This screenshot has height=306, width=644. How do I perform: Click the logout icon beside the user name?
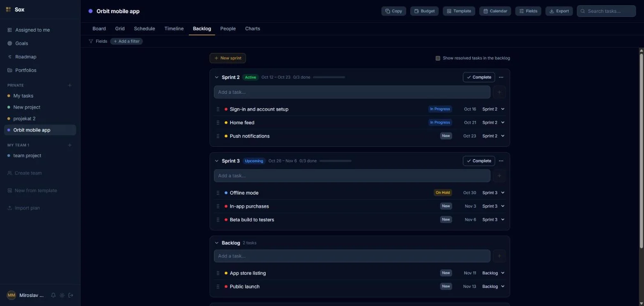tap(71, 295)
